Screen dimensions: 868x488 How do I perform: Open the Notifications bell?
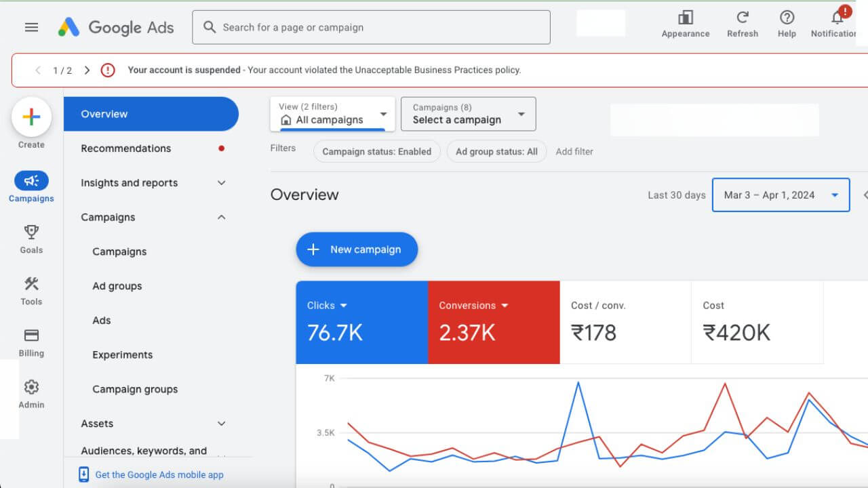(837, 18)
